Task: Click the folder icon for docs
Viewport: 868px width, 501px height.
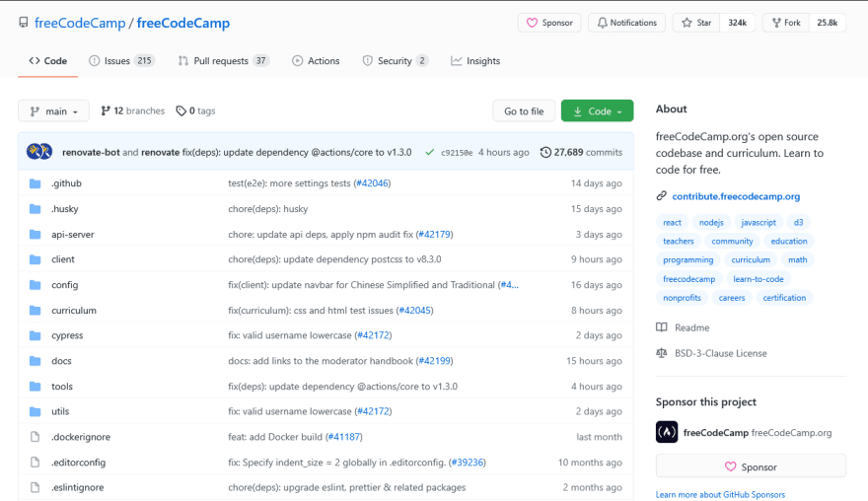Action: coord(35,361)
